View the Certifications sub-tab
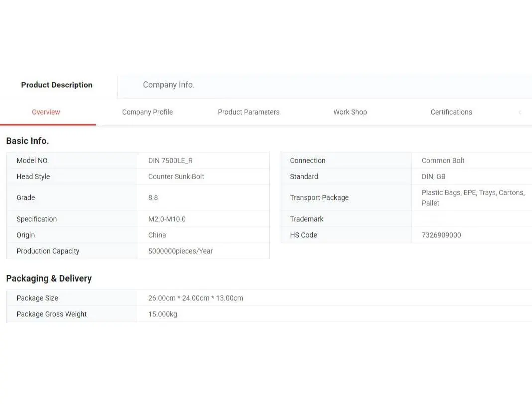Screen dimensions: 532x404 pyautogui.click(x=451, y=112)
